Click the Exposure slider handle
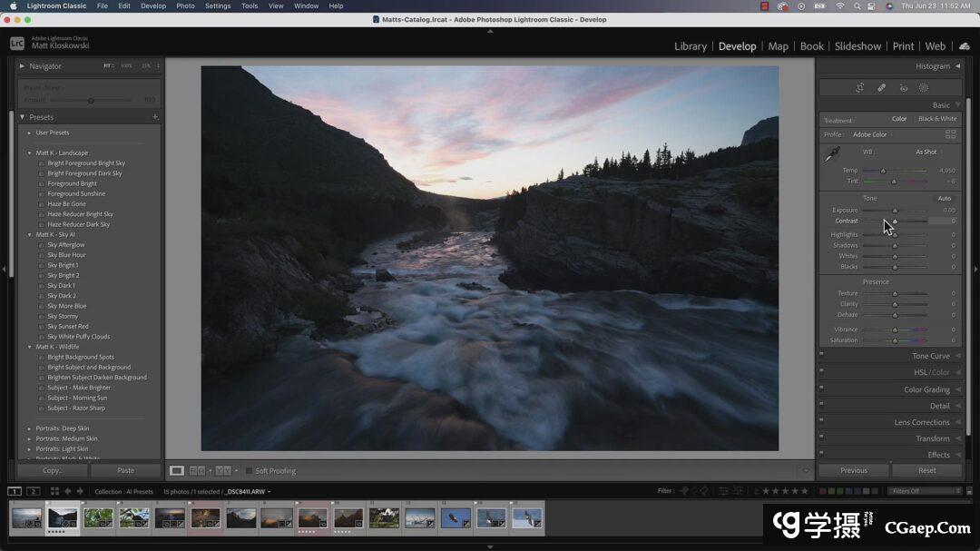The image size is (980, 551). (x=894, y=211)
